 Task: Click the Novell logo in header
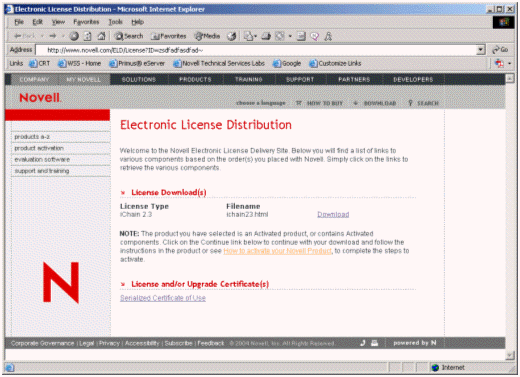coord(40,98)
